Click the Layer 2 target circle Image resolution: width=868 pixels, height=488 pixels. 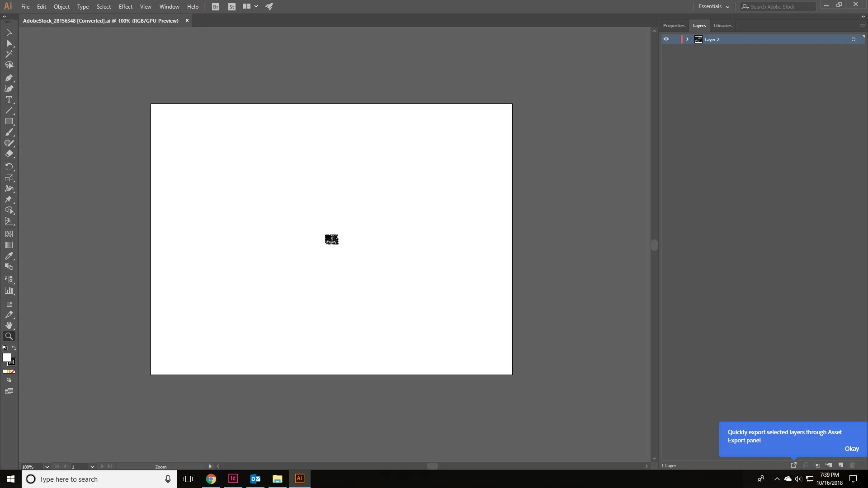click(x=854, y=39)
